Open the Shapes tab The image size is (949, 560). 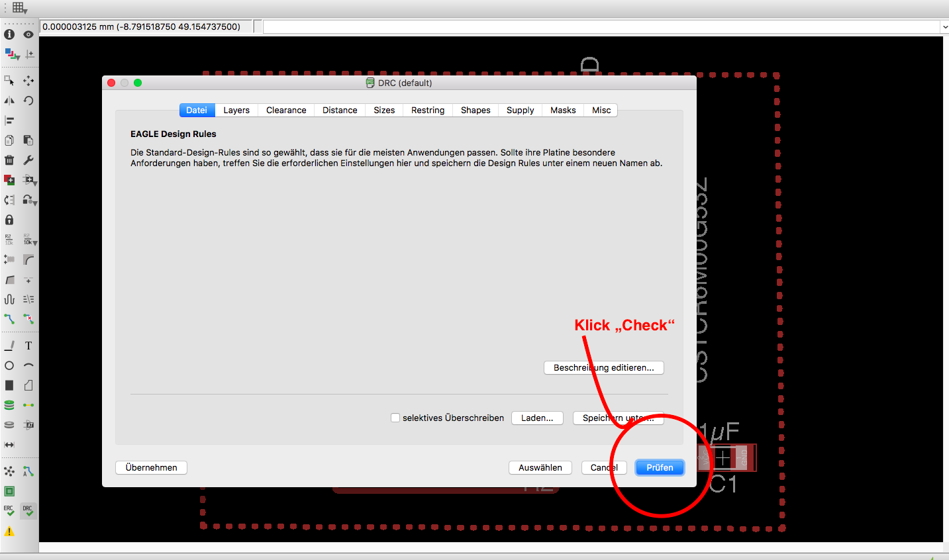click(475, 110)
